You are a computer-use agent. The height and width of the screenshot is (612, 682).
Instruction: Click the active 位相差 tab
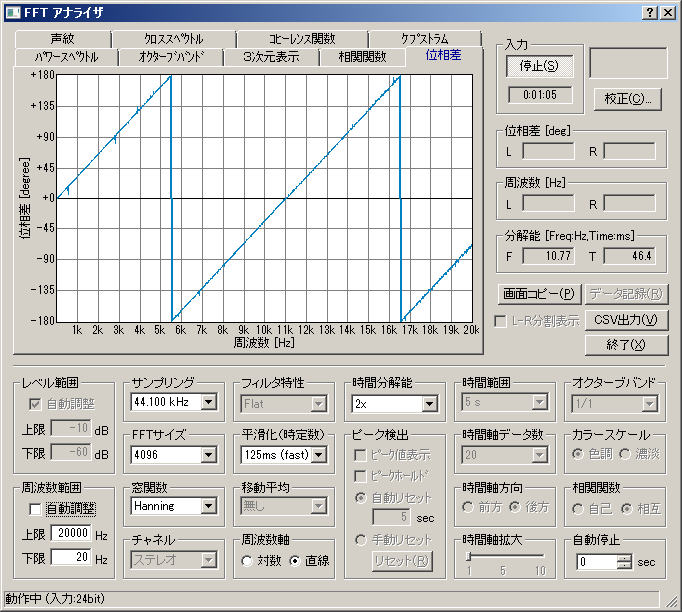pyautogui.click(x=443, y=55)
